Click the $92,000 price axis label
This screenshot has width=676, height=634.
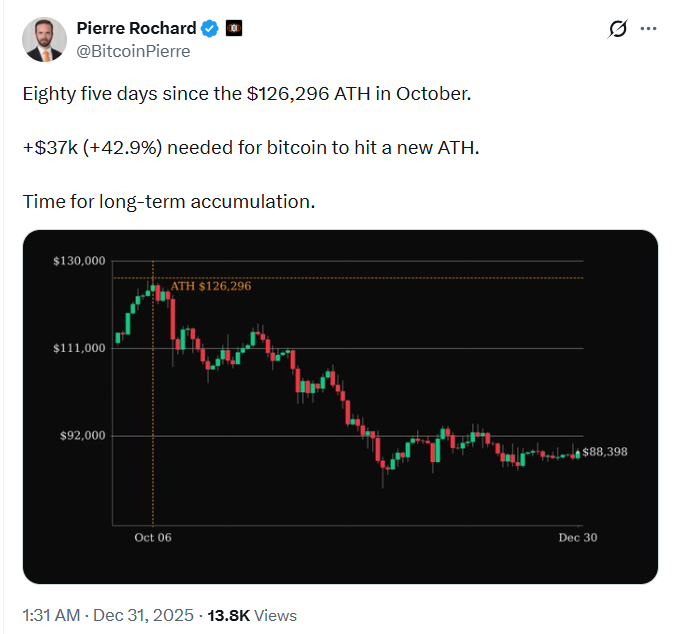tap(82, 436)
